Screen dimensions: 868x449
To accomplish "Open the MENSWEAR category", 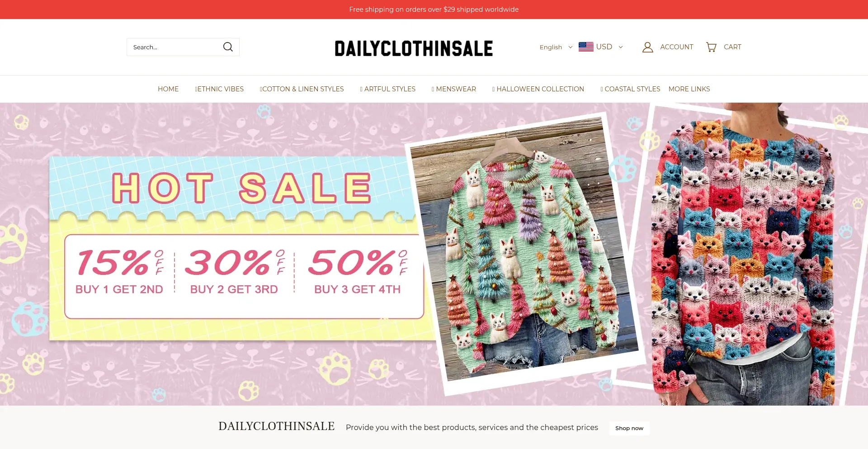I will pyautogui.click(x=454, y=89).
